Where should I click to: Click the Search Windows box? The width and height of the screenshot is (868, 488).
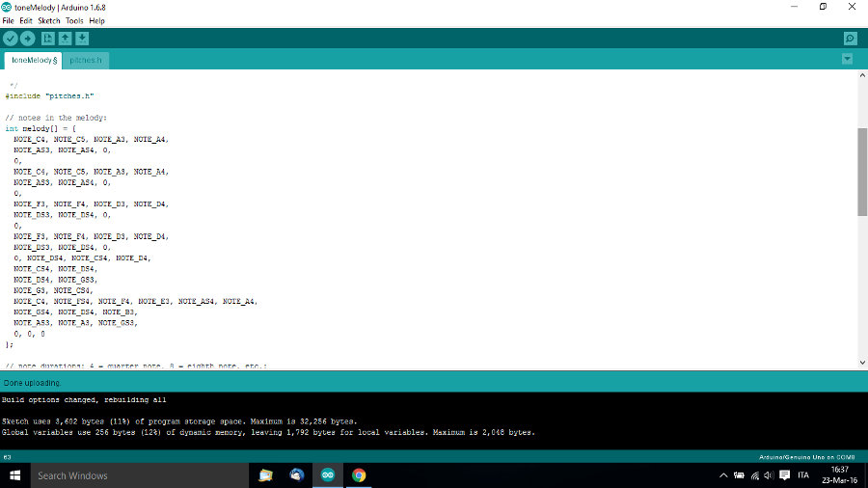point(140,475)
